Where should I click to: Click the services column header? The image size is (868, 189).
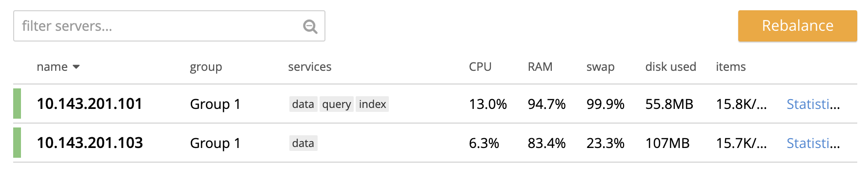[x=310, y=67]
